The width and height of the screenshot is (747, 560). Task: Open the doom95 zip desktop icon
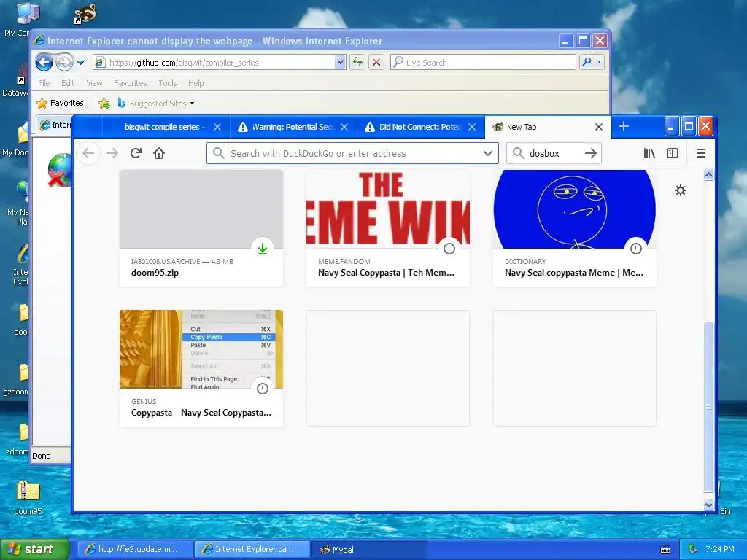coord(28,497)
